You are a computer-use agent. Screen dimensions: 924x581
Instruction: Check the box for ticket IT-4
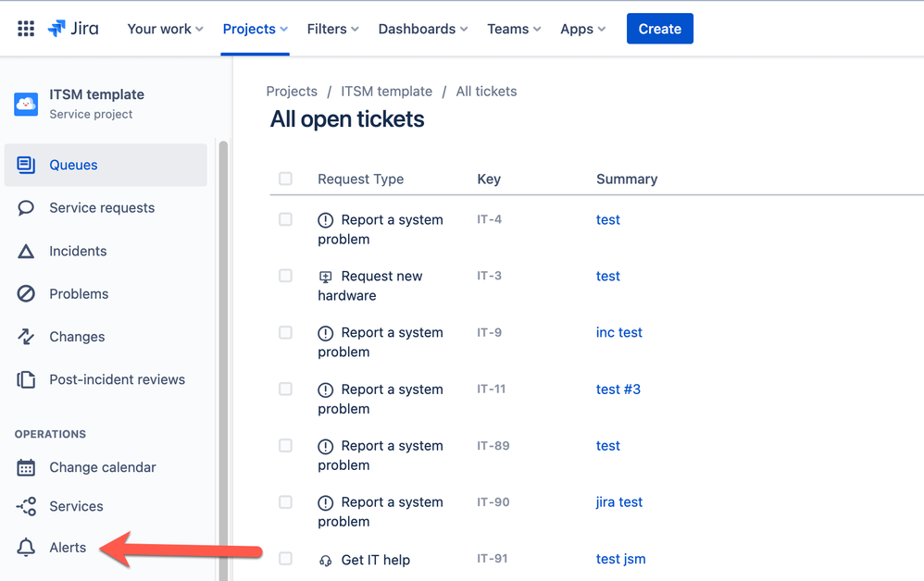[x=285, y=219]
